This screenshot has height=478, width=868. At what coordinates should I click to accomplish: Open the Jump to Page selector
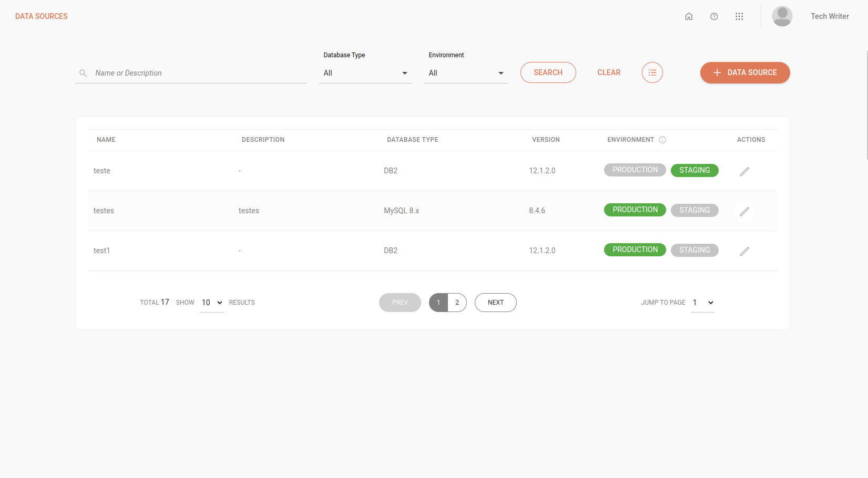pos(702,303)
